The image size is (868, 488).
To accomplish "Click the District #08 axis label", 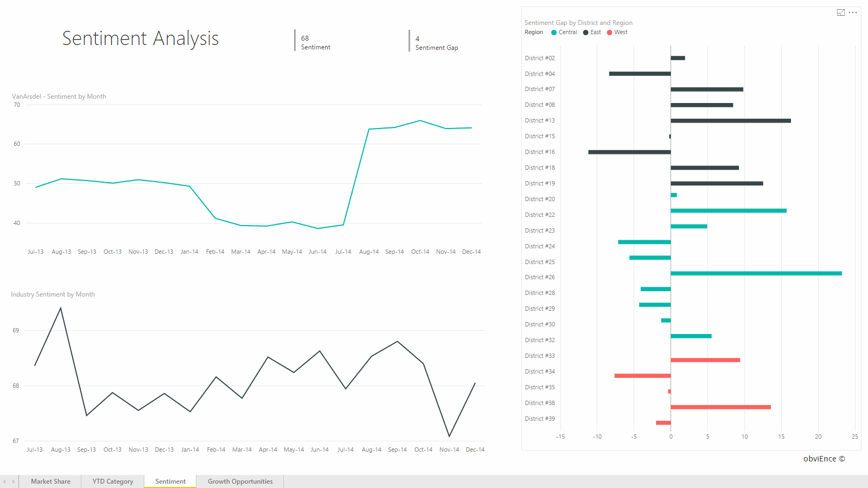I will tap(540, 105).
